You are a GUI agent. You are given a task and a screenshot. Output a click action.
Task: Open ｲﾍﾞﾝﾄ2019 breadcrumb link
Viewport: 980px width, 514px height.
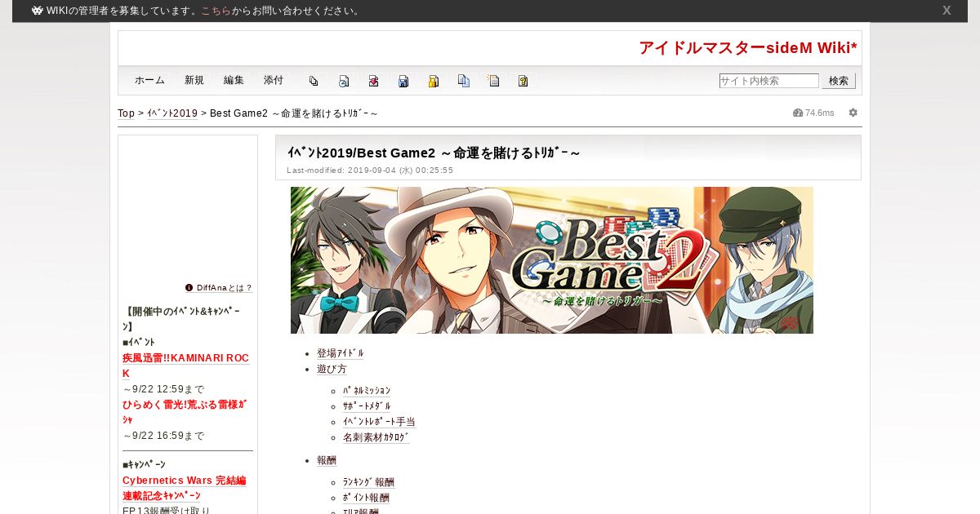[172, 113]
